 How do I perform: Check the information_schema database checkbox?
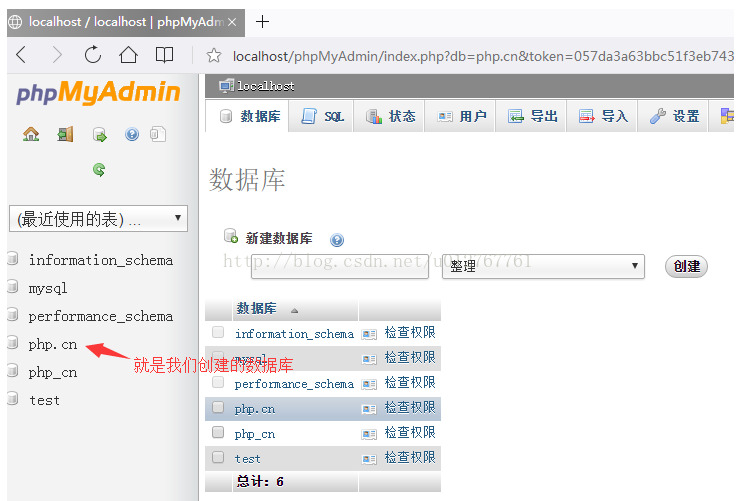[218, 333]
